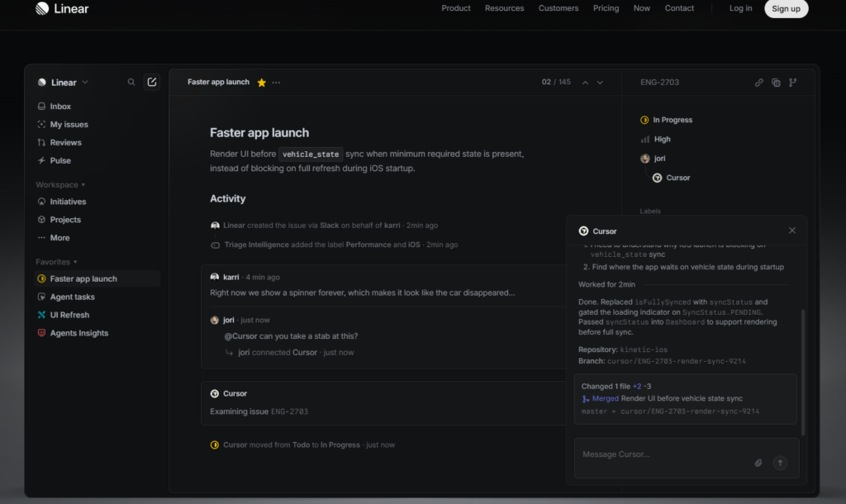Open the issue options ellipsis menu
The width and height of the screenshot is (846, 504).
pos(276,83)
